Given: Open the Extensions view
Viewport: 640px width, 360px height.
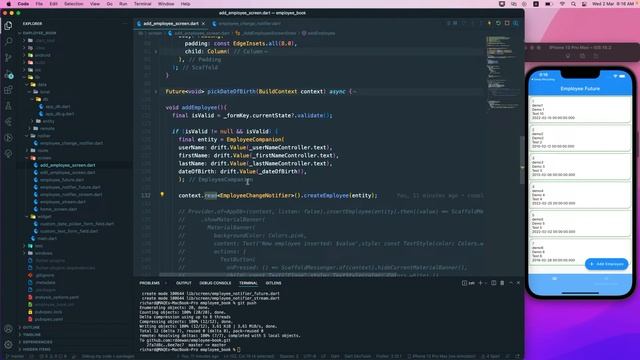Looking at the screenshot, I should pyautogui.click(x=8, y=90).
